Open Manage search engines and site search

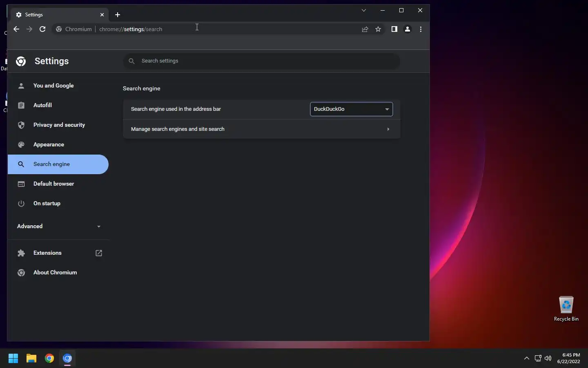point(261,129)
